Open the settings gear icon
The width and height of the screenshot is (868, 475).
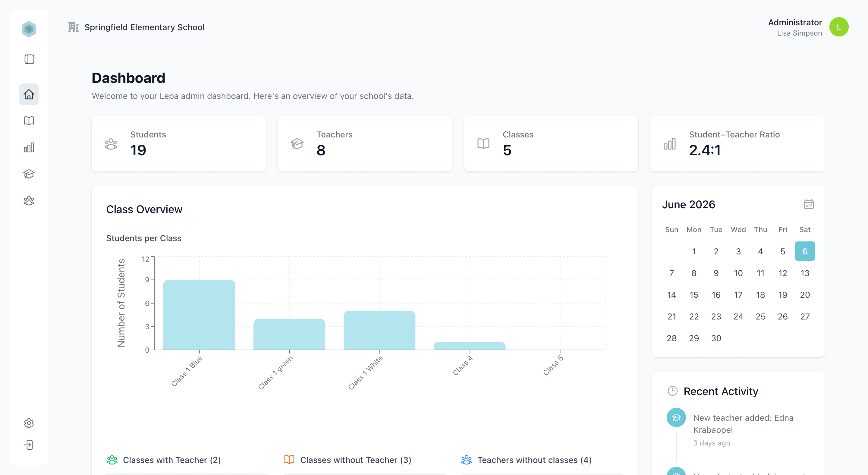tap(29, 423)
